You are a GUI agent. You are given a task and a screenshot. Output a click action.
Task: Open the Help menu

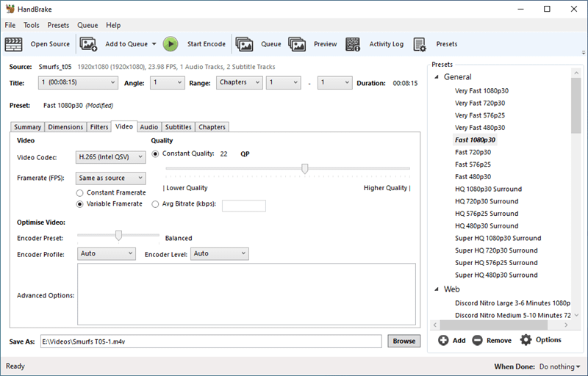pos(113,25)
